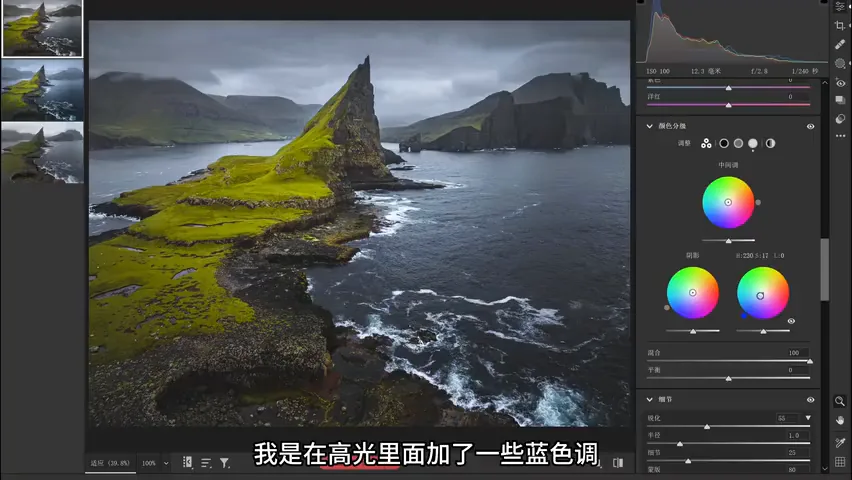Show only the shadows color wheel
Image resolution: width=852 pixels, height=480 pixels.
pyautogui.click(x=724, y=144)
